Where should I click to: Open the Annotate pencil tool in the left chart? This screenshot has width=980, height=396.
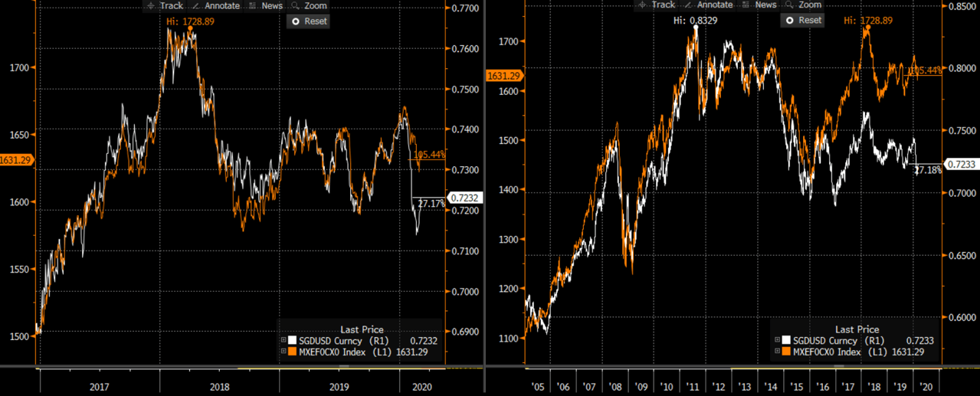pyautogui.click(x=215, y=5)
